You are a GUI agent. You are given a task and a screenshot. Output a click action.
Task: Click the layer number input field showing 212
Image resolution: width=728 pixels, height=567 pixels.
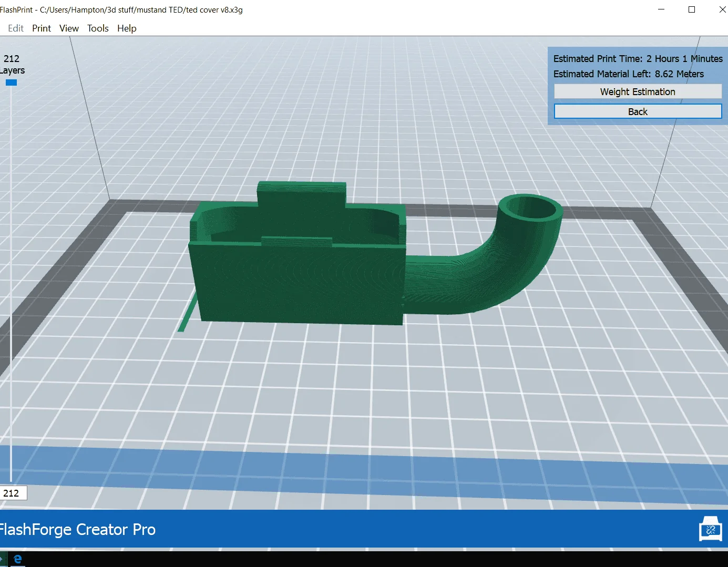click(x=13, y=493)
